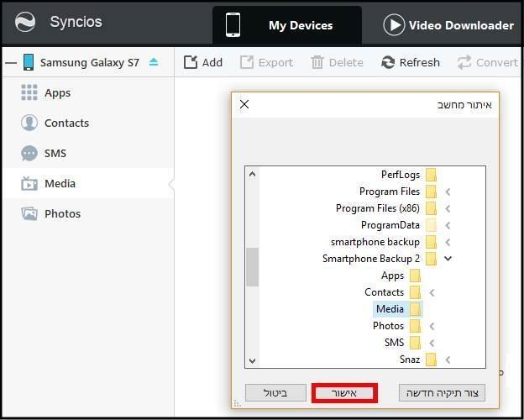Confirm with the אישור OK button
Viewport: 524px width, 420px height.
coord(344,393)
